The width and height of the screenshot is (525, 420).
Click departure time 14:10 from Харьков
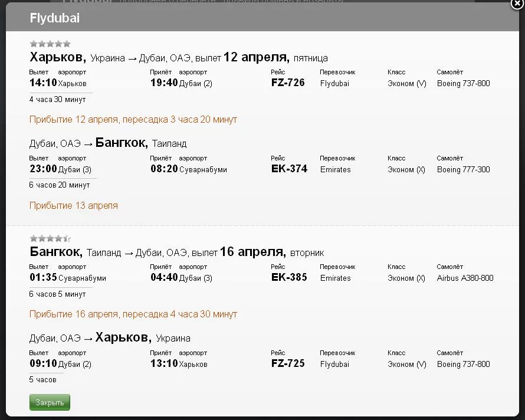pyautogui.click(x=43, y=83)
